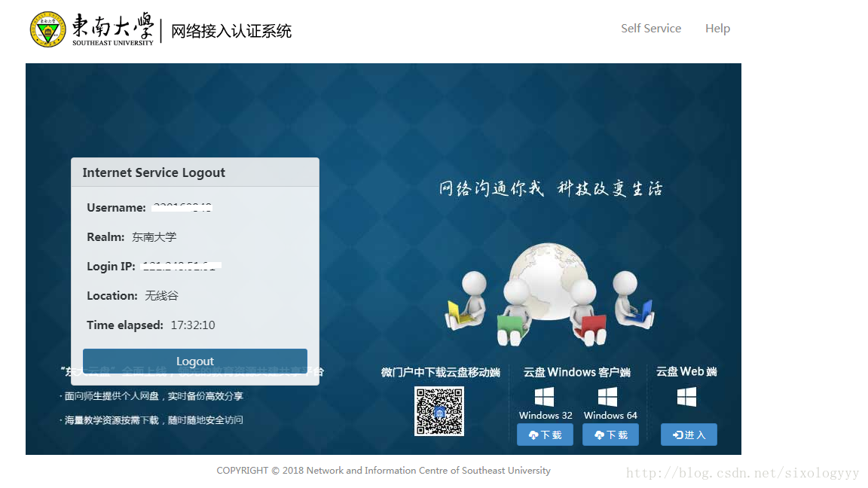Open the Self Service page
This screenshot has height=488, width=868.
pos(651,28)
